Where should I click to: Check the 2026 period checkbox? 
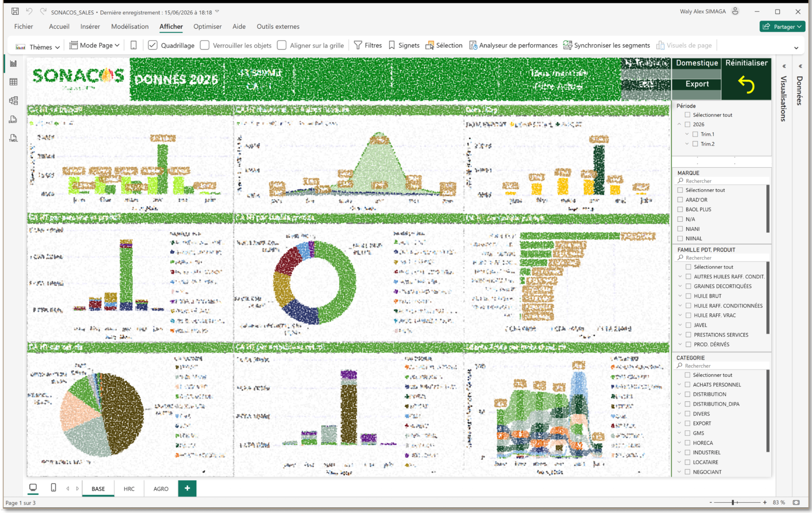(688, 124)
